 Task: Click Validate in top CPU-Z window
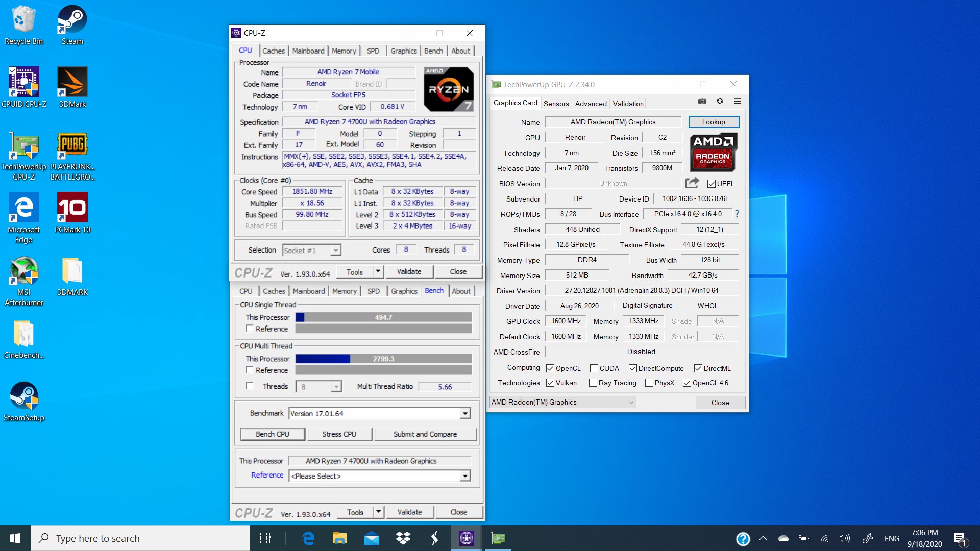click(x=409, y=272)
